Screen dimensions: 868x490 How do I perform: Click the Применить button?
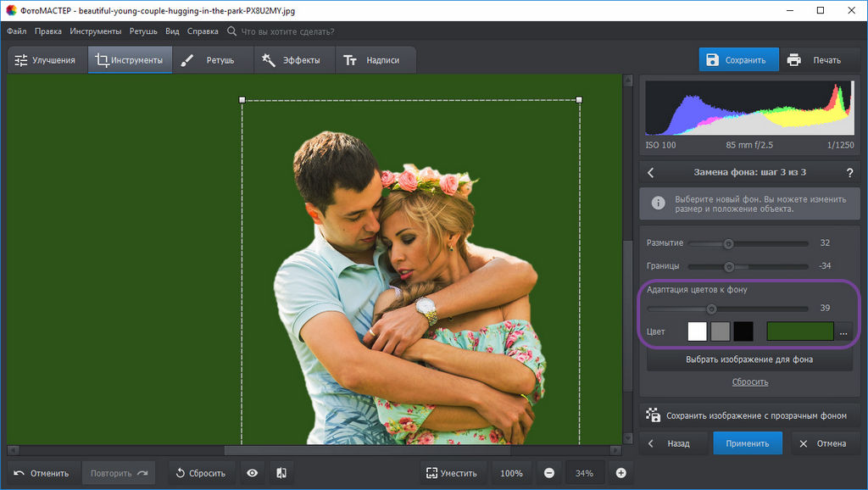point(747,443)
